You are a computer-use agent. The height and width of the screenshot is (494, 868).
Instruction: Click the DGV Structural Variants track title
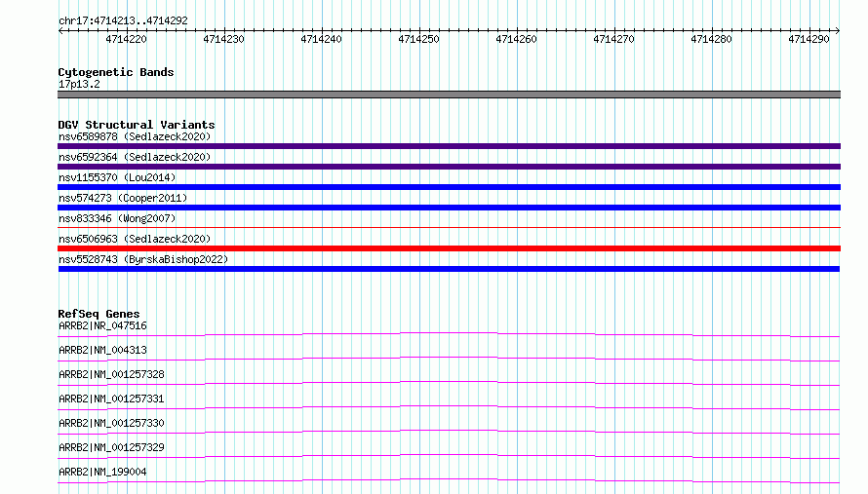pyautogui.click(x=137, y=125)
